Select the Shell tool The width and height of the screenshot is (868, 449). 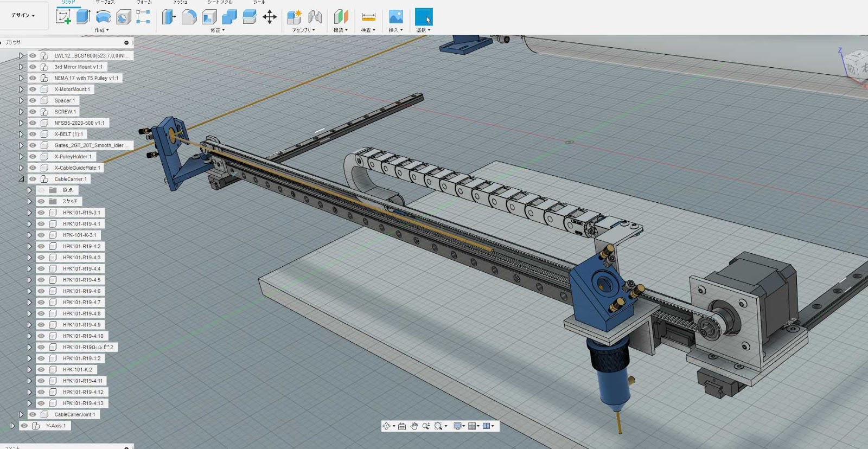(x=209, y=17)
